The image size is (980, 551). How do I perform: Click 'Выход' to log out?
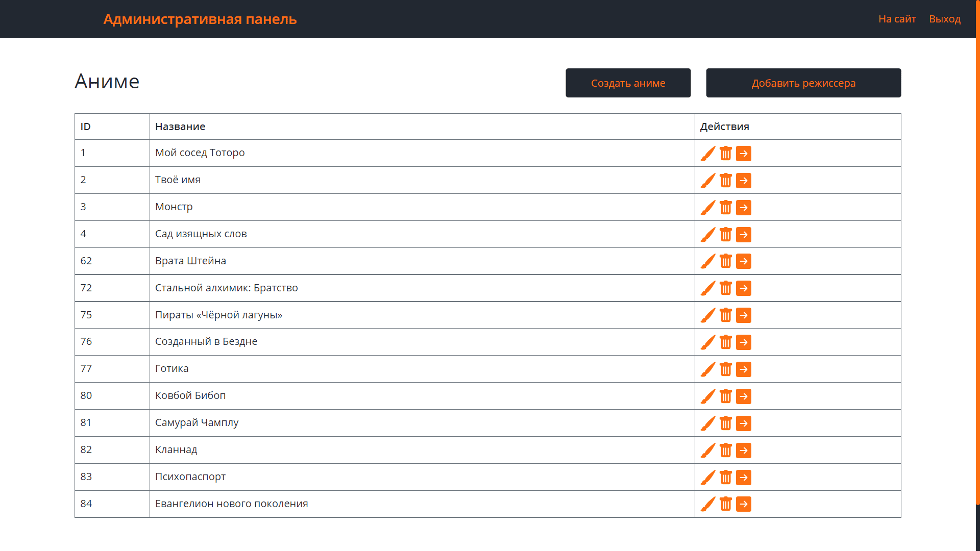pyautogui.click(x=944, y=19)
